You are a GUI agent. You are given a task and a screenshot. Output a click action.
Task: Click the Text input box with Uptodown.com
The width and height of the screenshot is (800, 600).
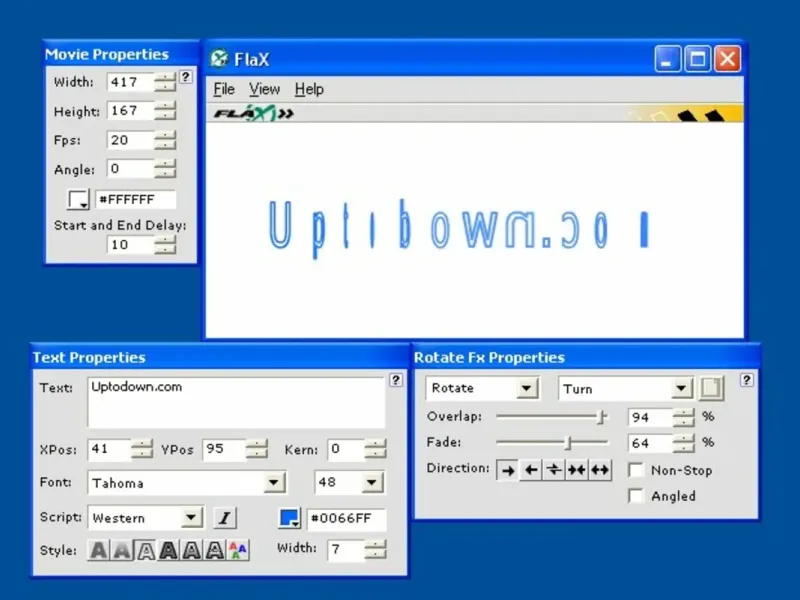[236, 402]
